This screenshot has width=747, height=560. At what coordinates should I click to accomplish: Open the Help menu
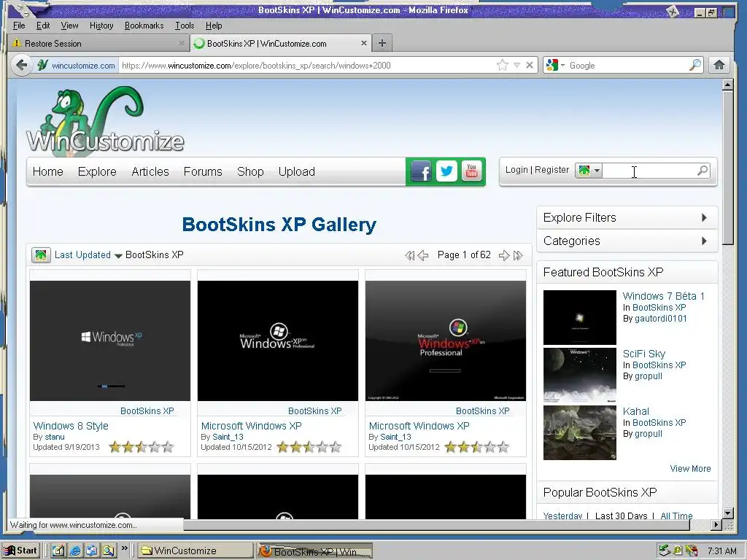point(214,26)
